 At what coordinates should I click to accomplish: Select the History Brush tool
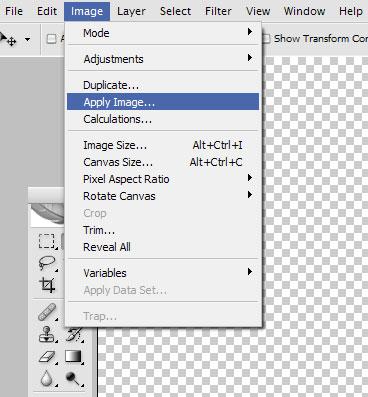tap(74, 334)
